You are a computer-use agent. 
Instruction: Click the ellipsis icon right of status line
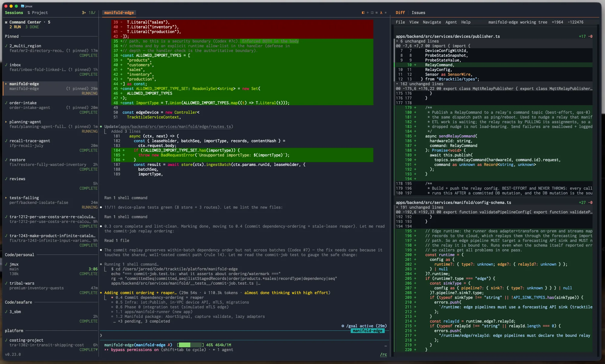coord(386,346)
